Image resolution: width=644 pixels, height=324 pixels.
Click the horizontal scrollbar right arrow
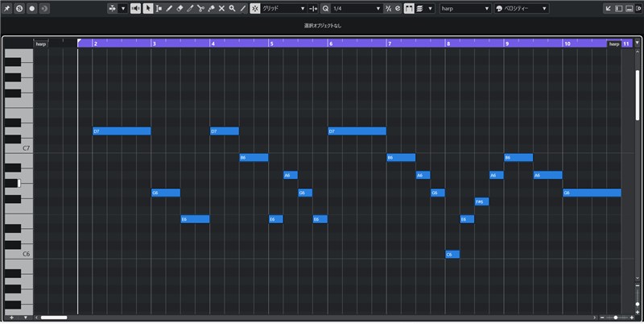[x=594, y=318]
